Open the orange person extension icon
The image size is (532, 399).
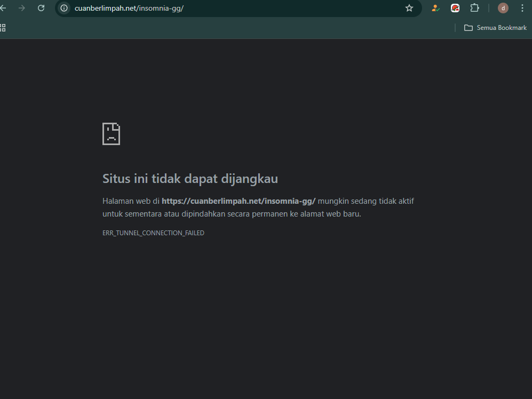(435, 8)
